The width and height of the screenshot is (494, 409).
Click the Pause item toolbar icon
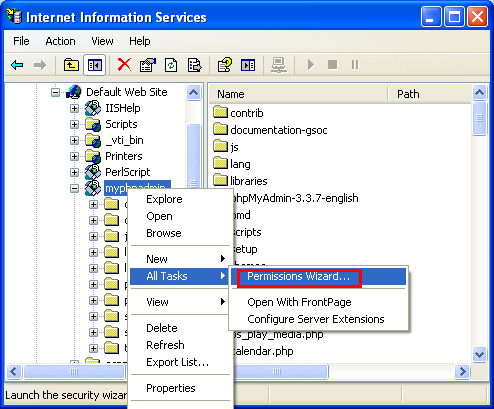(x=355, y=64)
